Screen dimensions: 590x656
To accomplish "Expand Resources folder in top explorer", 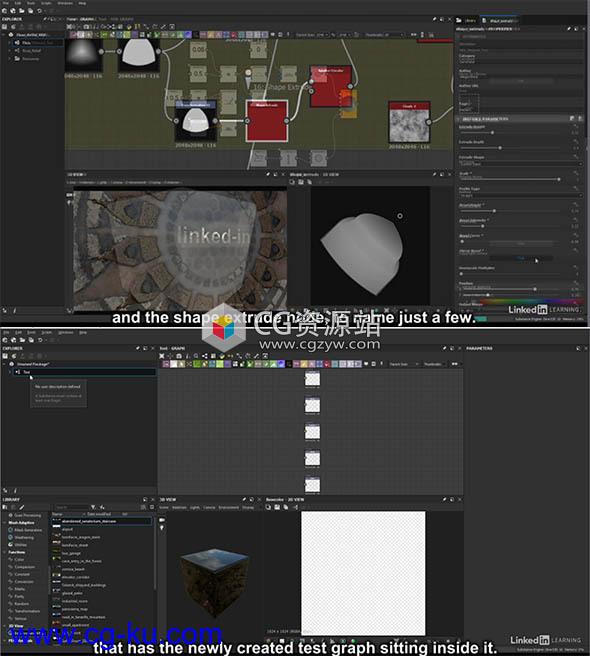I will tap(10, 59).
